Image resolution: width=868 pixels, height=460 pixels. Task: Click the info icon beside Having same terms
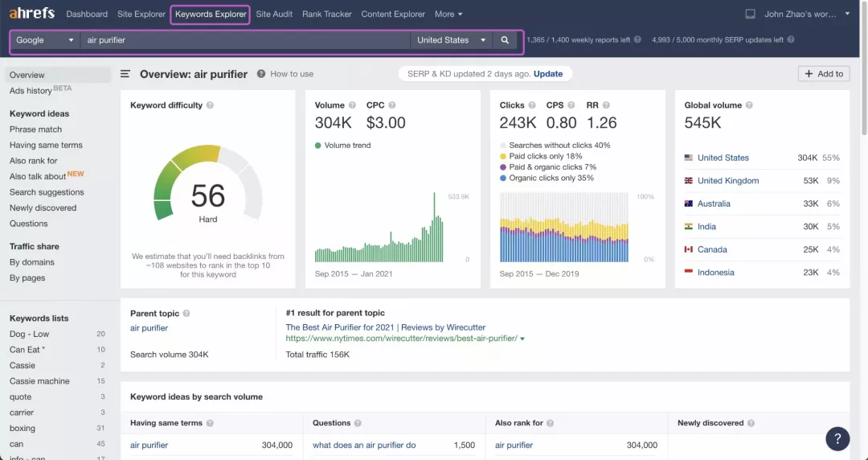(210, 424)
